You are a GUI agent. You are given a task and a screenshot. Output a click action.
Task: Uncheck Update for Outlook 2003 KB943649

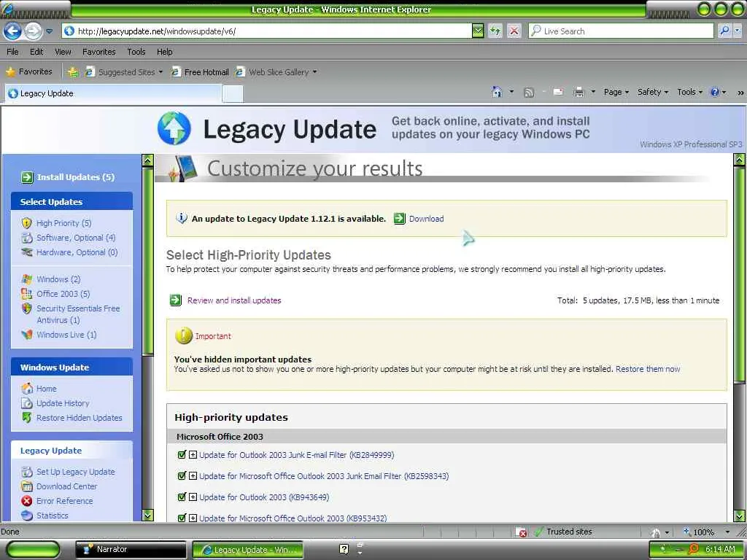pos(182,497)
